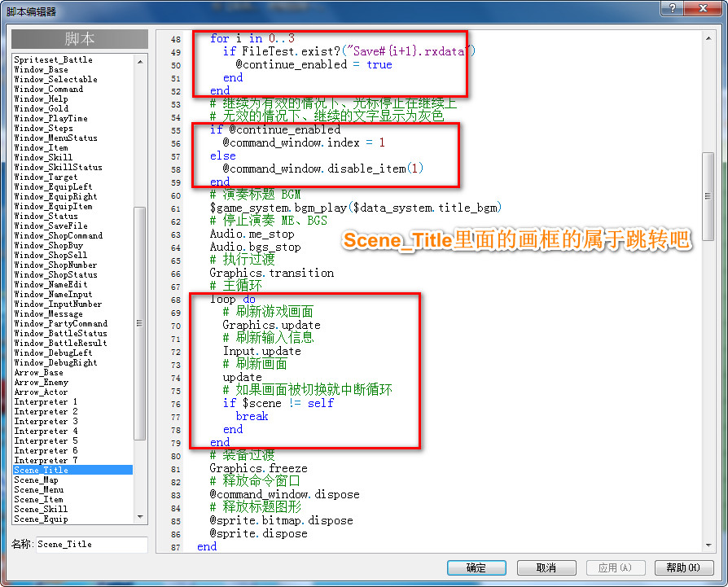Click the code editor scroll down arrow
Viewport: 728px width, 587px height.
click(708, 545)
